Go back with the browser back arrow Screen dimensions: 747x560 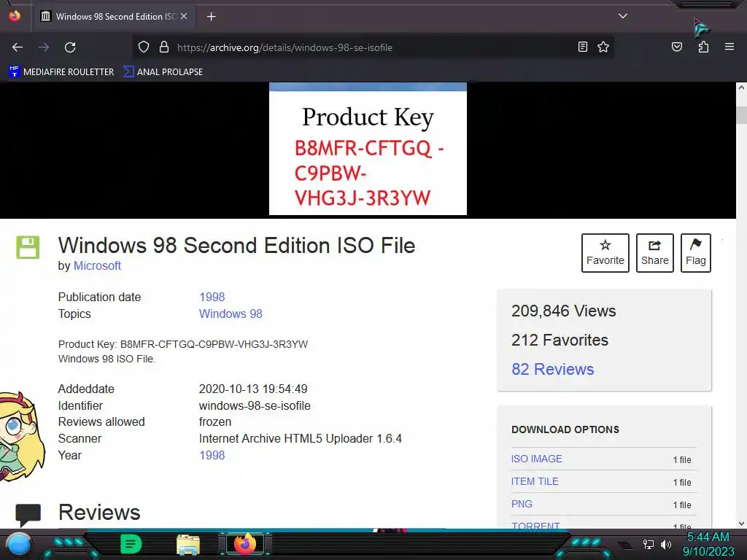18,47
